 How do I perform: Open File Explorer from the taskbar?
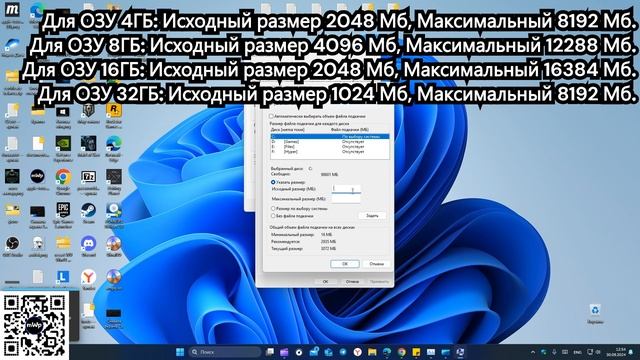click(x=372, y=352)
